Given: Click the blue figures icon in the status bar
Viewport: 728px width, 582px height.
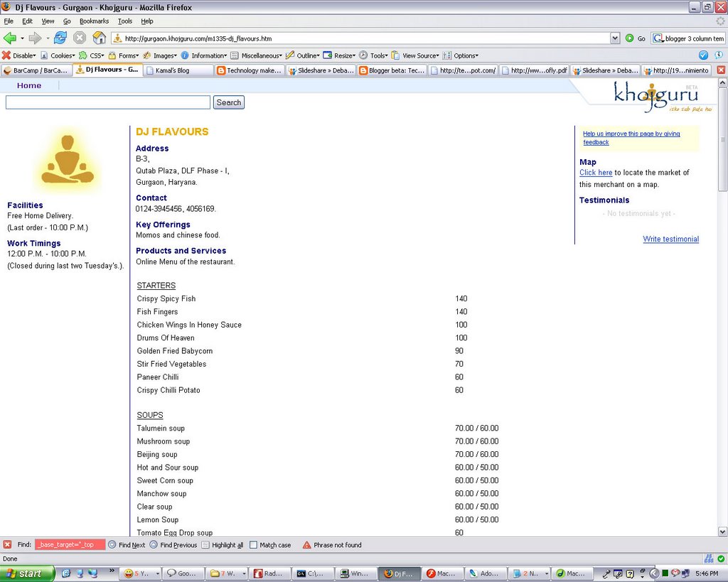Looking at the screenshot, I should (709, 559).
